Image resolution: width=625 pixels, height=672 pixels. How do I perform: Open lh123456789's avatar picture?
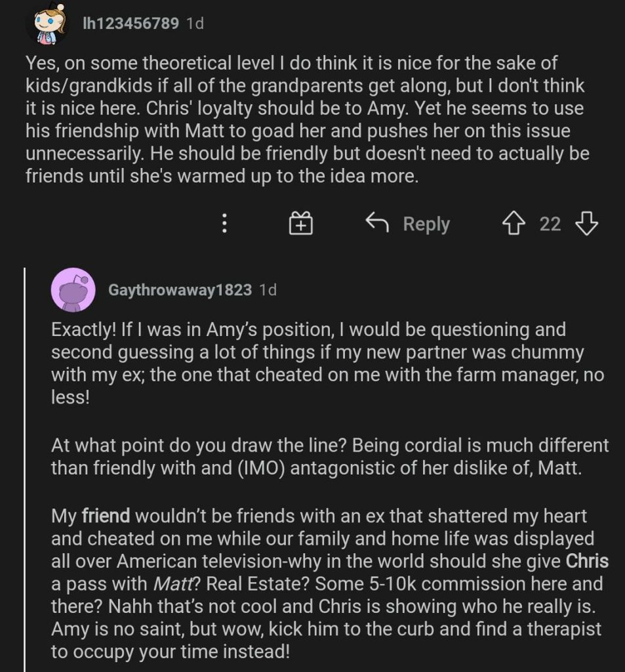[x=47, y=23]
